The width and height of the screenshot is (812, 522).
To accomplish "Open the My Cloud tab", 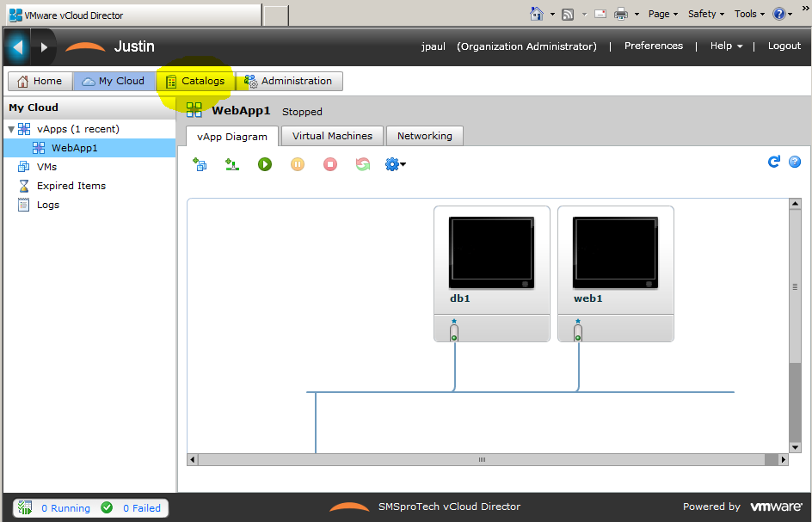I will tap(114, 82).
